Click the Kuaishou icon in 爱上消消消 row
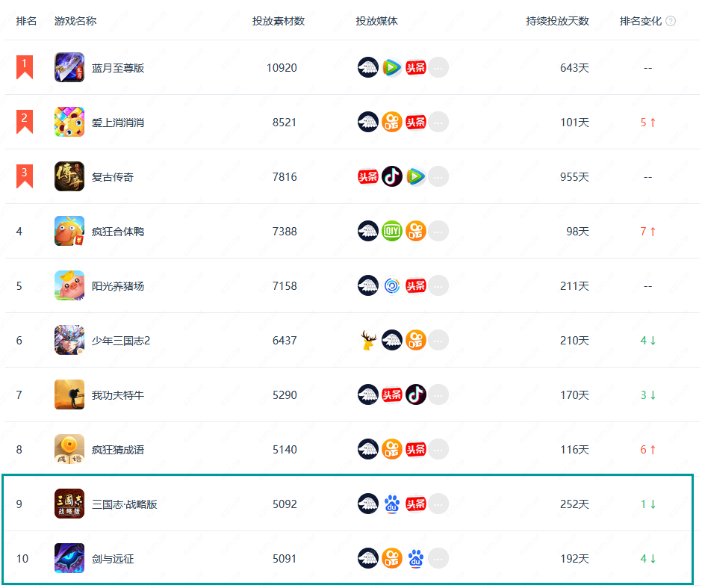This screenshot has height=588, width=702. point(392,122)
